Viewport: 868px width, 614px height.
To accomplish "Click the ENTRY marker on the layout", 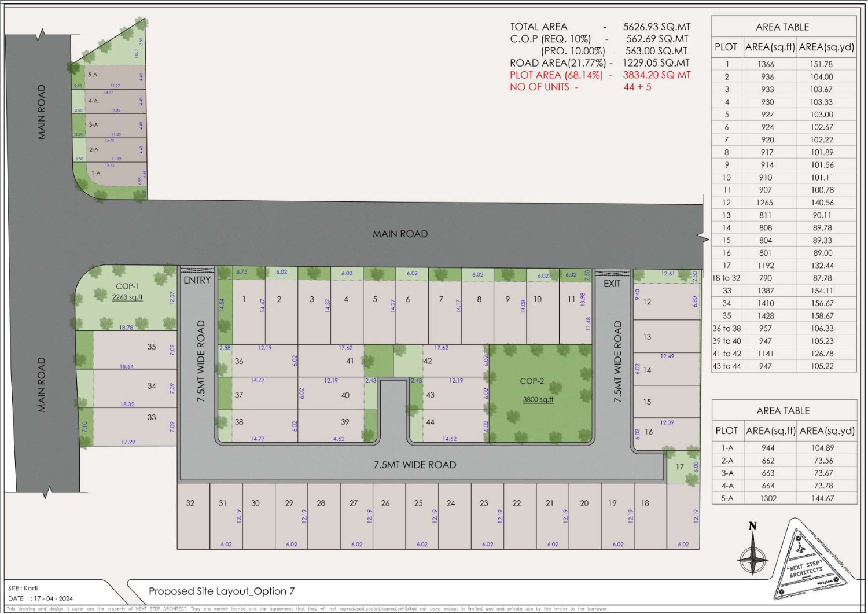I will point(197,279).
